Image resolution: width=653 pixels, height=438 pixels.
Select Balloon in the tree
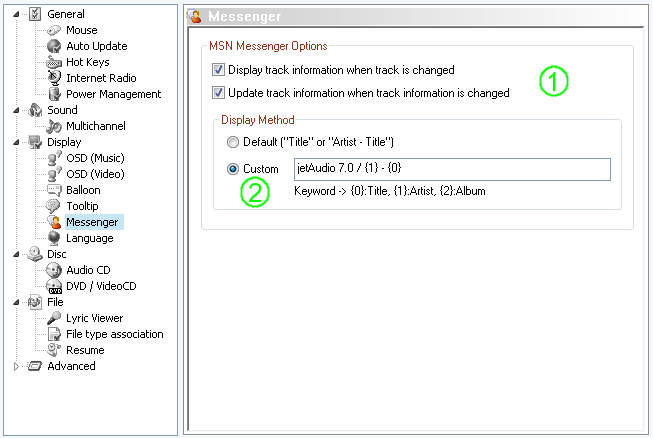pos(83,190)
